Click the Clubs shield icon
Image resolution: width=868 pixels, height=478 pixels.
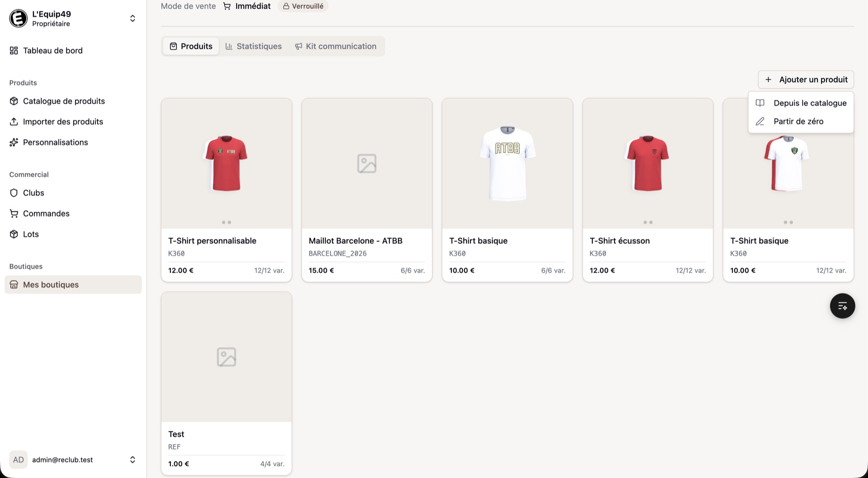point(14,193)
